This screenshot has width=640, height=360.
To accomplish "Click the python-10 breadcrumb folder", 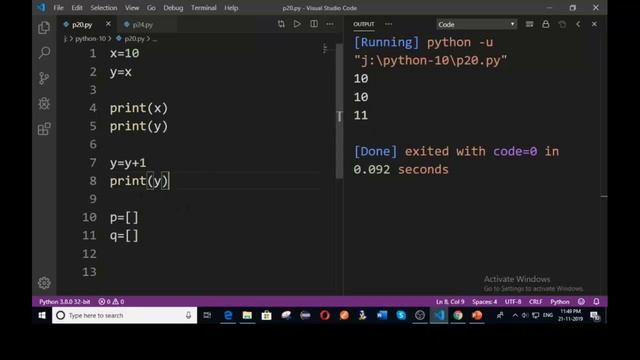I will tap(90, 38).
